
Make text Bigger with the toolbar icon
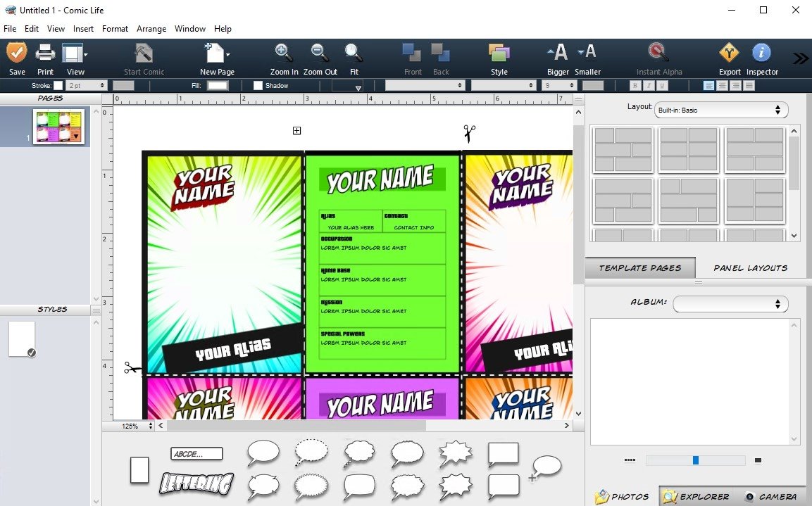pos(558,52)
